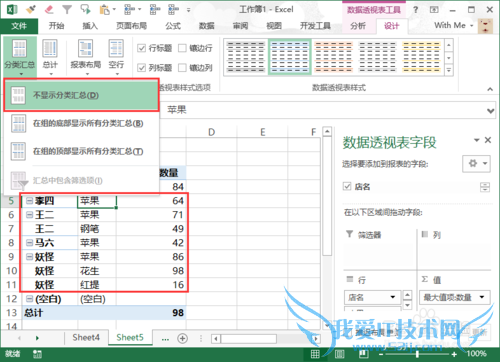
Task: Open the pivot field pane options arrow
Action: 477,140
